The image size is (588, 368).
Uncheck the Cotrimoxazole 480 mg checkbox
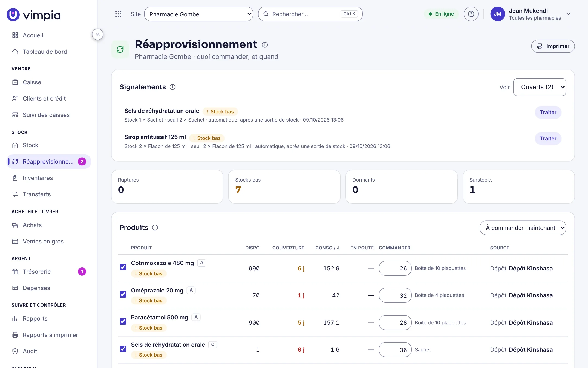click(x=123, y=267)
